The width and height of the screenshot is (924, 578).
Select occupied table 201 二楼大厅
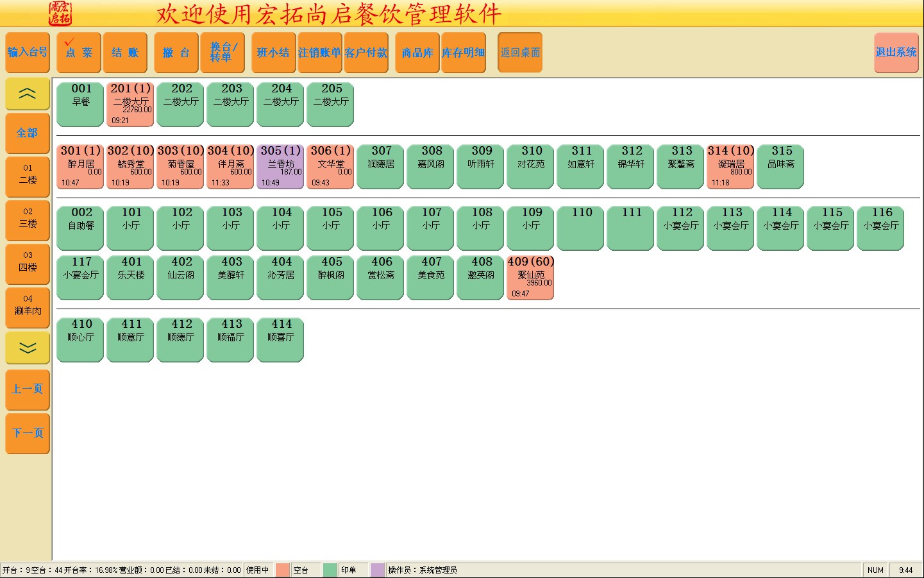[x=130, y=104]
